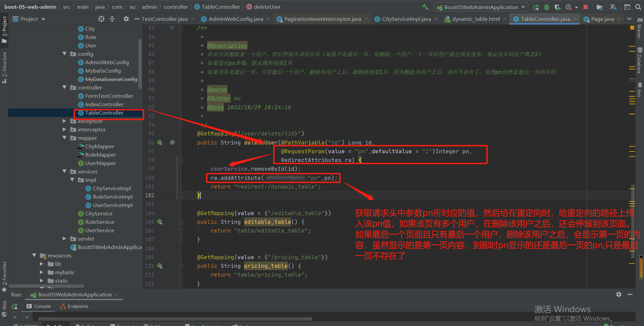Click the profiler run icon
Viewport: 644px width, 326px height.
coord(568,7)
